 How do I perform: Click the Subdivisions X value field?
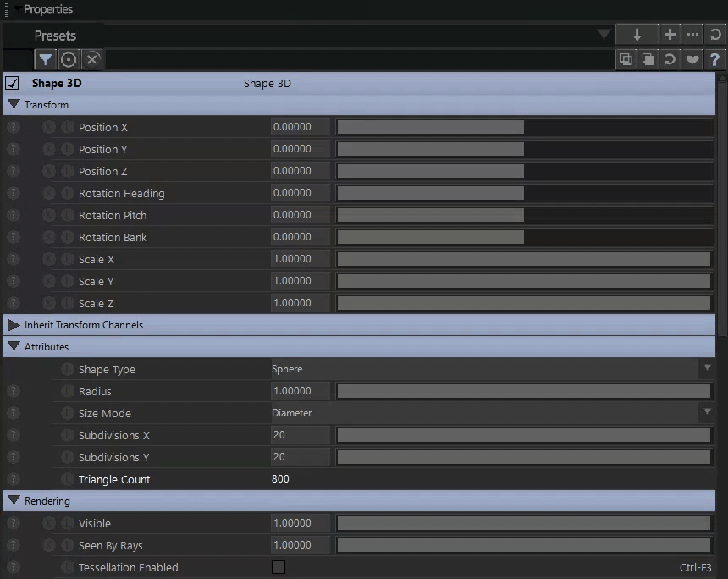coord(301,435)
